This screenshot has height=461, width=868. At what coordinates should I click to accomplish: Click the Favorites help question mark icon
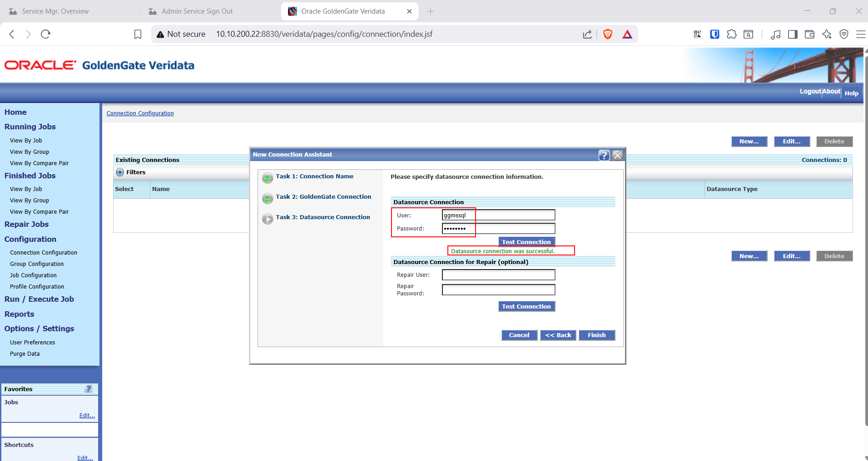(x=89, y=389)
